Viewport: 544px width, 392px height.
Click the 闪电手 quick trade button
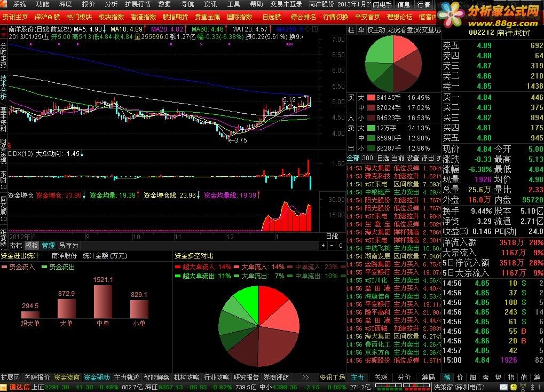(382, 4)
